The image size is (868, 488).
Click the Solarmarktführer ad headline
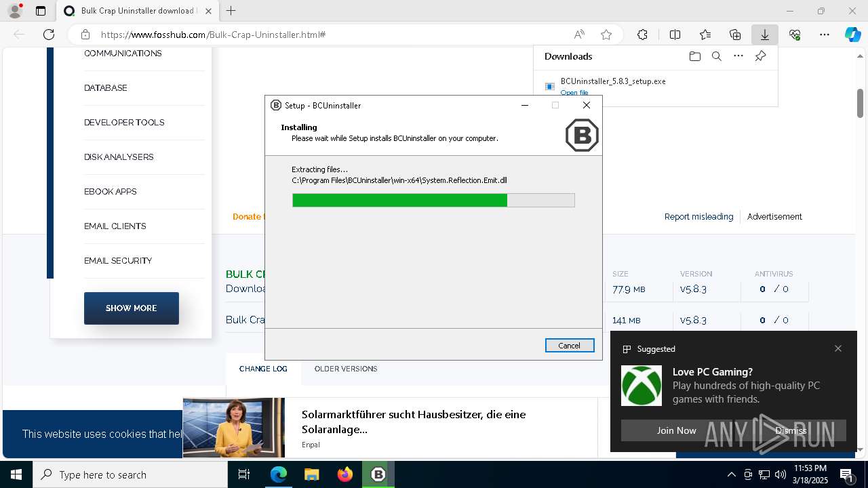point(414,422)
